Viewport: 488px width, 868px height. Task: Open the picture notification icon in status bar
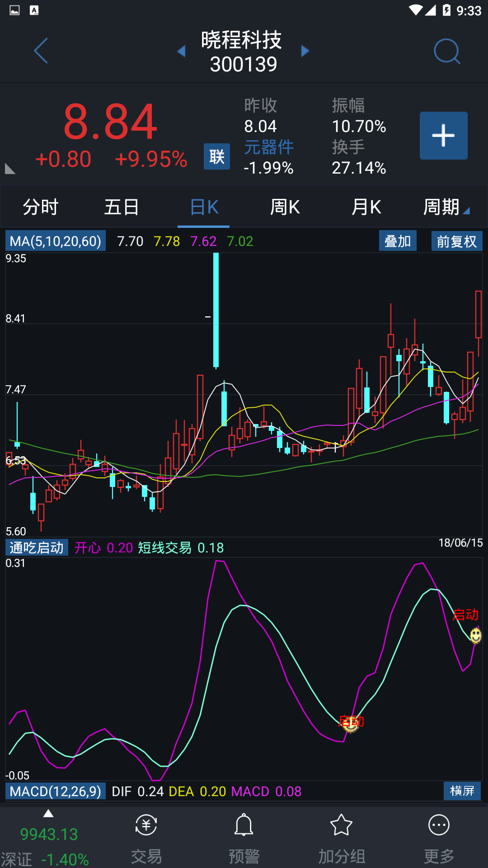pyautogui.click(x=14, y=10)
